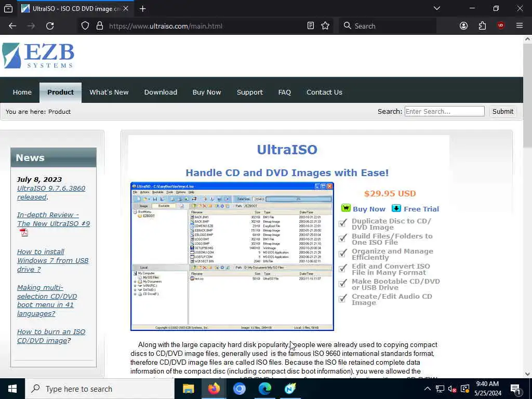This screenshot has height=399, width=532.
Task: Click the Firefox Search box
Action: (388, 26)
